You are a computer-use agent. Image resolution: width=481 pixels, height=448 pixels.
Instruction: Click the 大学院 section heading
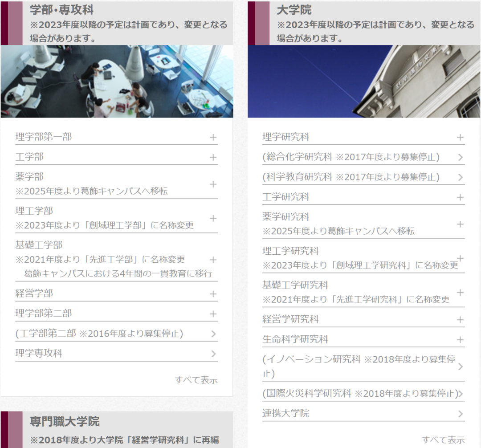(x=294, y=10)
